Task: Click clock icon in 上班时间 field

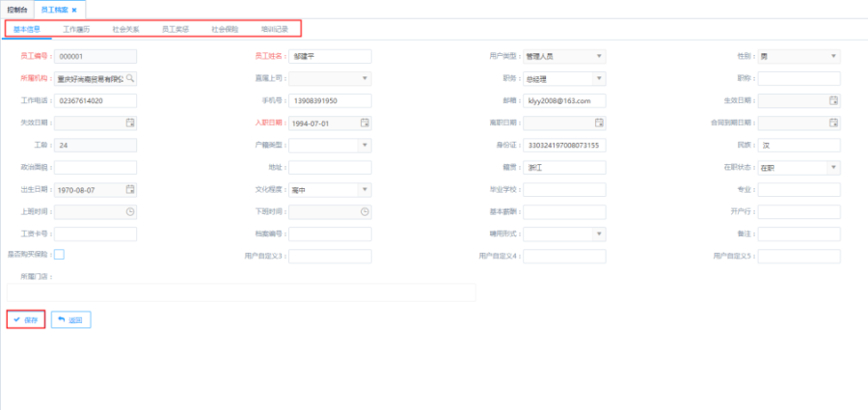Action: [x=130, y=211]
